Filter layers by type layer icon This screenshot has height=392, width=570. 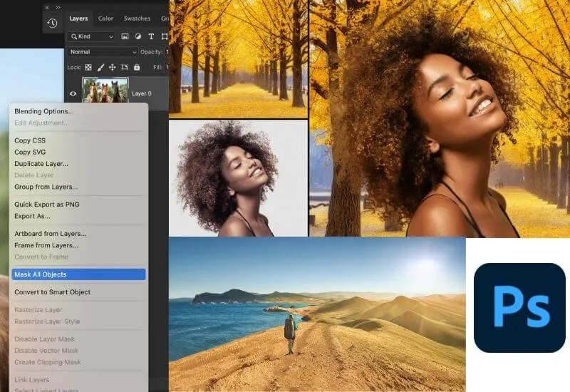[151, 36]
